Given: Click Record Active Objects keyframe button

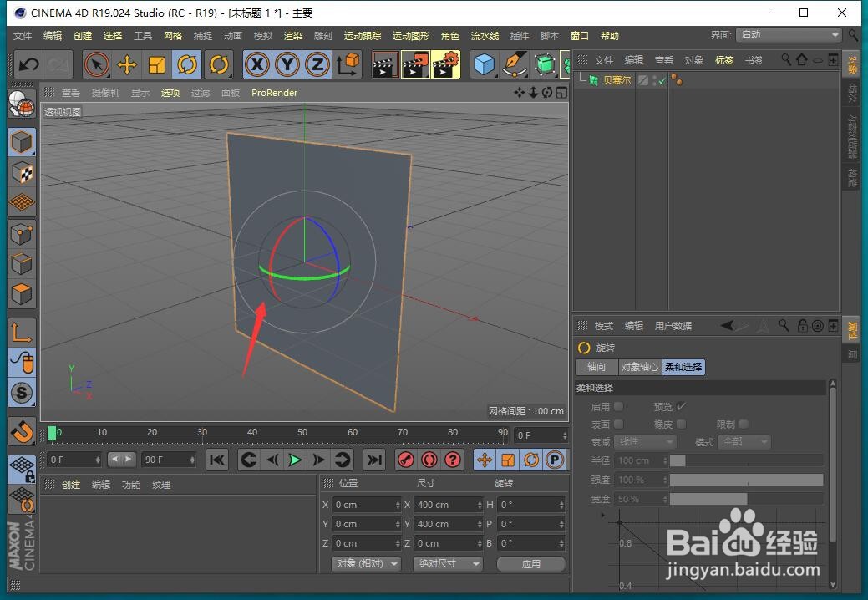Looking at the screenshot, I should pyautogui.click(x=406, y=460).
